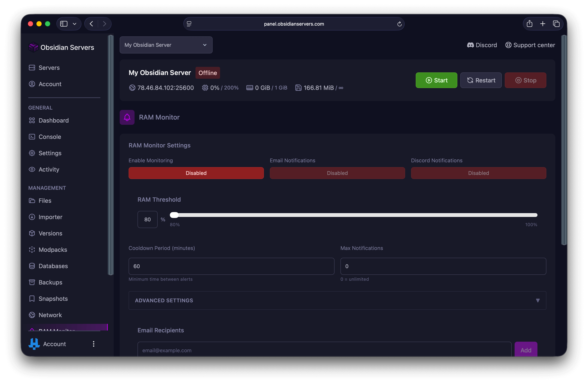Screen dimensions: 588x384
Task: Open My Obsidian Server dropdown
Action: [x=166, y=45]
